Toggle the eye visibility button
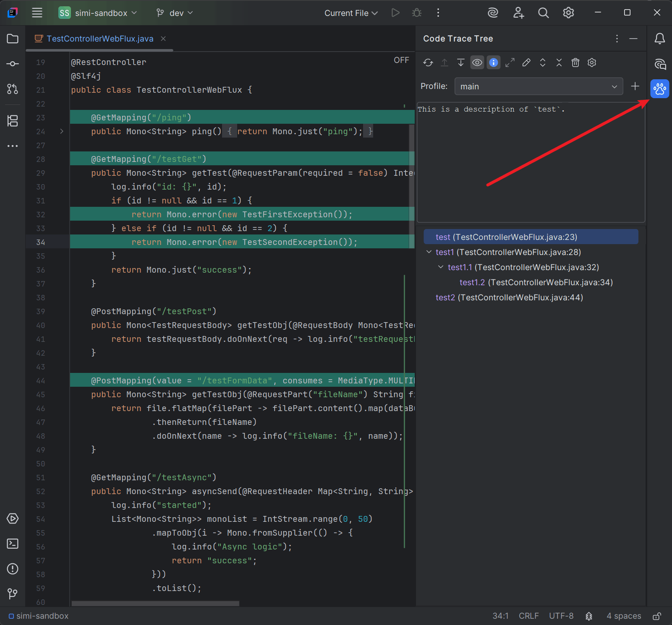 pos(477,62)
